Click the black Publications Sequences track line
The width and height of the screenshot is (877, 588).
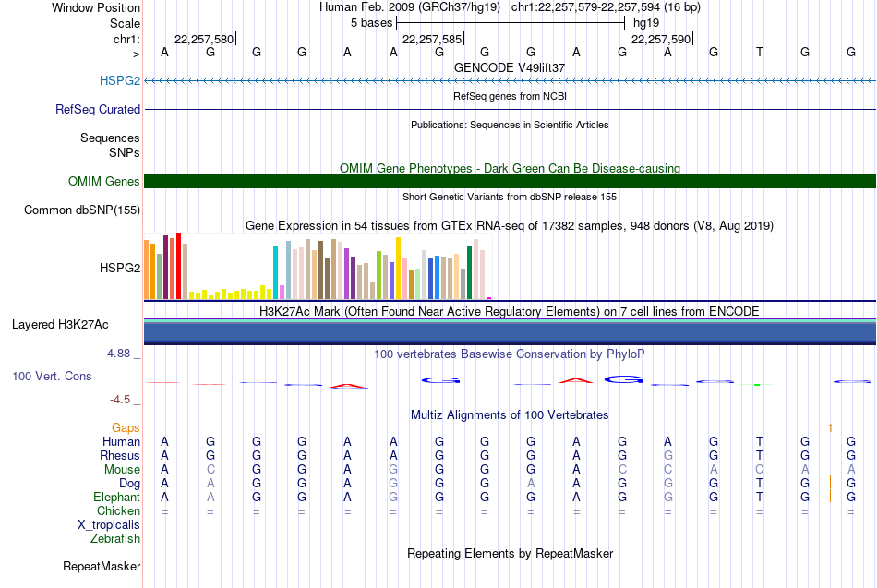point(510,138)
